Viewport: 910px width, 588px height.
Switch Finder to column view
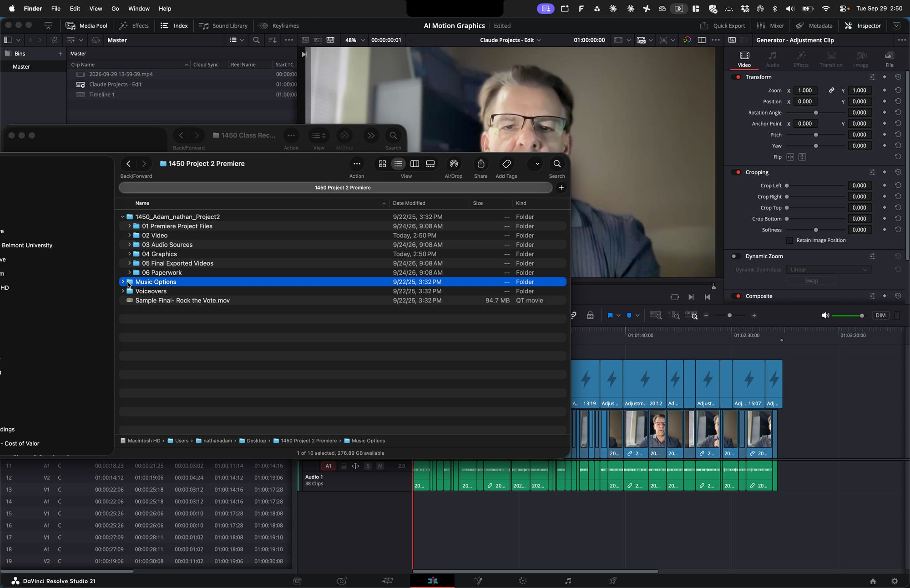click(x=415, y=164)
